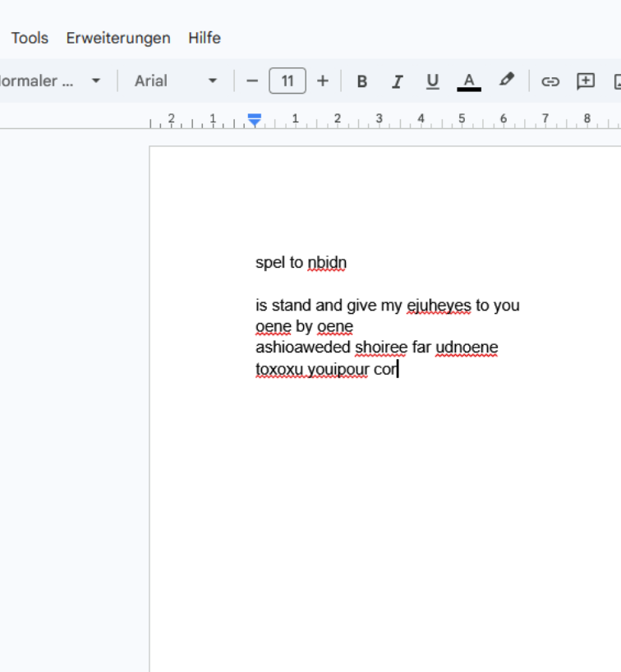Add a comment with the comment icon
Image resolution: width=621 pixels, height=672 pixels.
(586, 81)
